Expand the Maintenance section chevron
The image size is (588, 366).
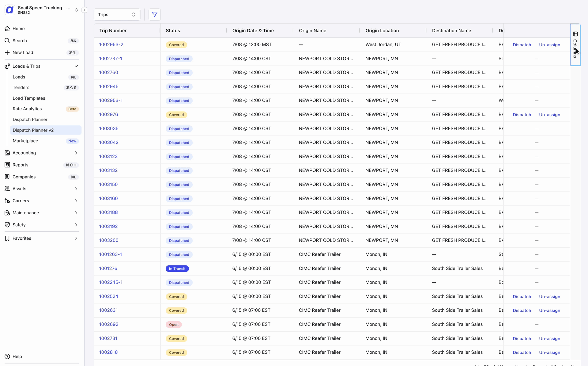(x=76, y=213)
